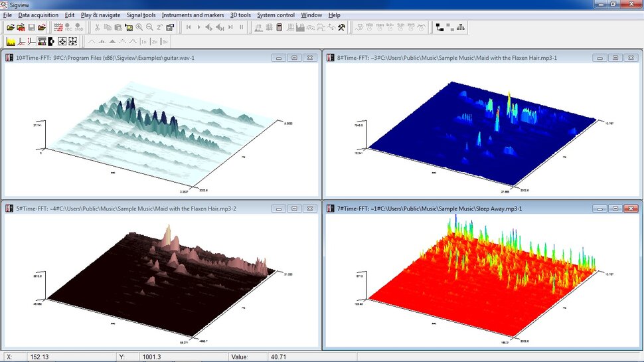
Task: Open the Edit menu
Action: 70,15
